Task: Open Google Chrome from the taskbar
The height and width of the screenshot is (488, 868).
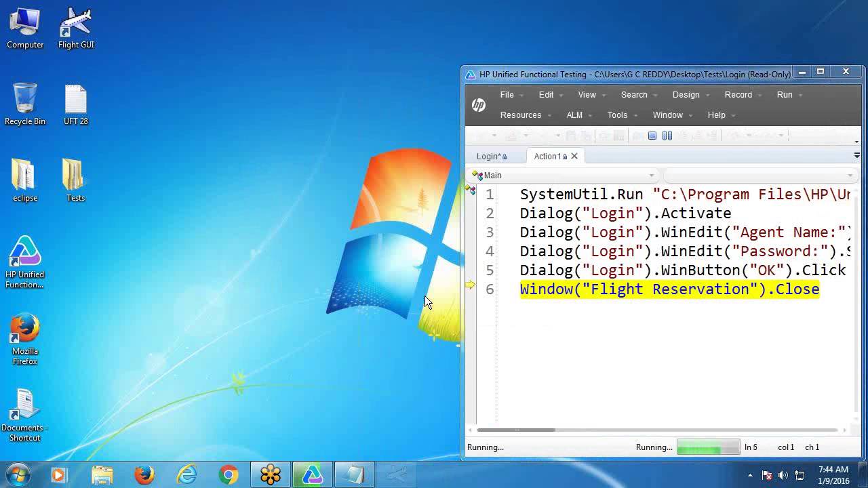Action: pyautogui.click(x=229, y=475)
